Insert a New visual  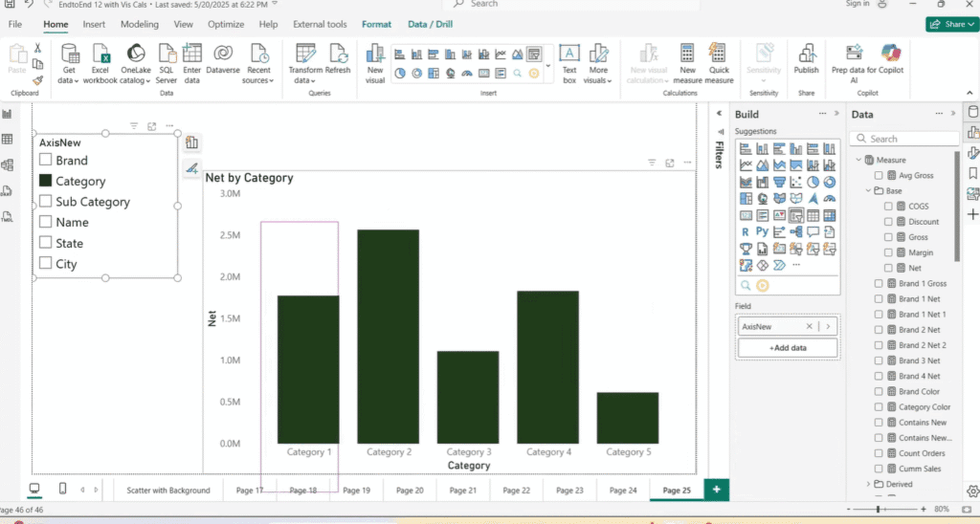(x=375, y=64)
